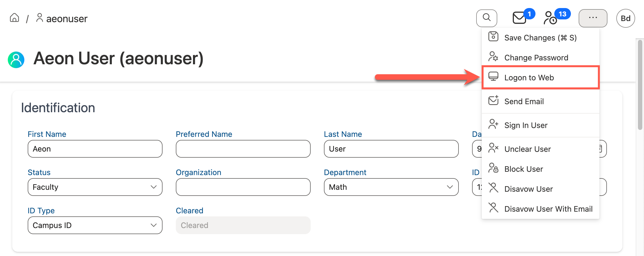Click the home icon in the breadcrumb

(x=14, y=17)
